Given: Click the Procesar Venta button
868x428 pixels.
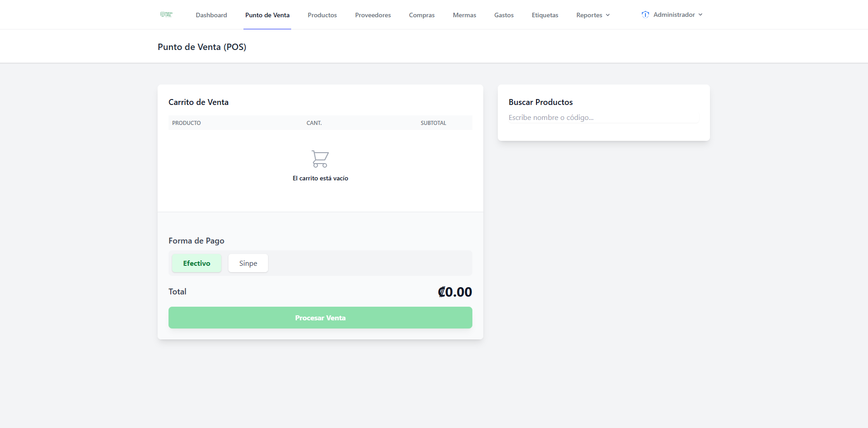Looking at the screenshot, I should (320, 318).
